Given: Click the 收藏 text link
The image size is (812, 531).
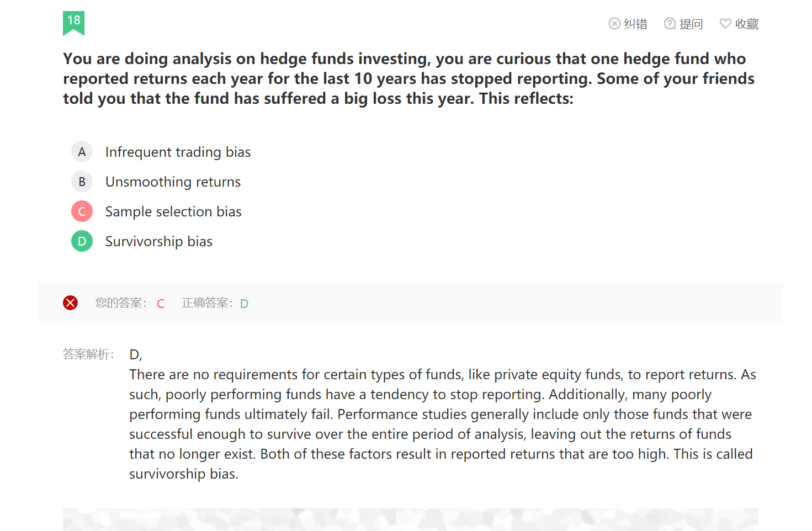Looking at the screenshot, I should coord(747,24).
